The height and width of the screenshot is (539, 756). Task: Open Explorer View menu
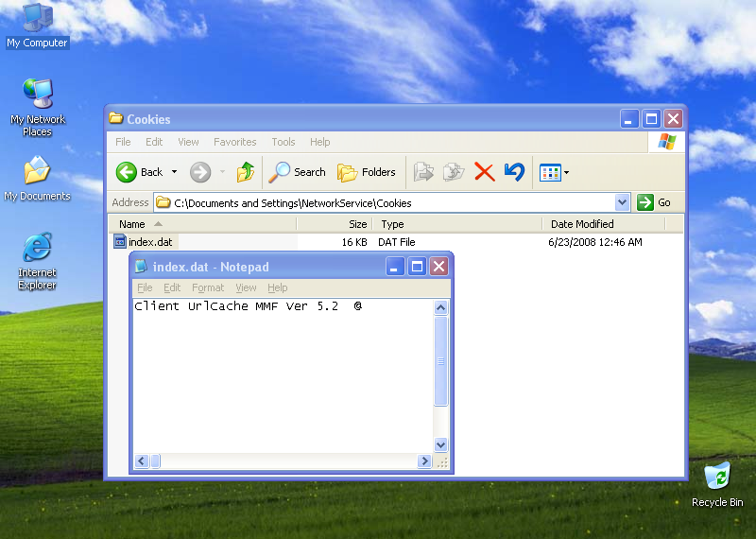pos(188,142)
